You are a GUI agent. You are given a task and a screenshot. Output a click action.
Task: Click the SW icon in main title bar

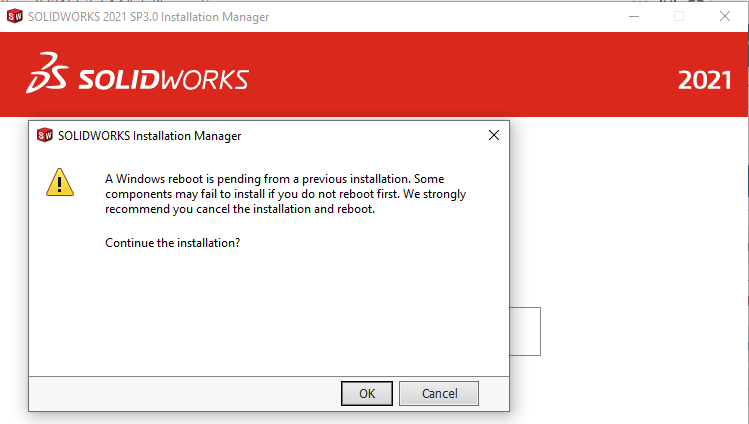(x=15, y=16)
